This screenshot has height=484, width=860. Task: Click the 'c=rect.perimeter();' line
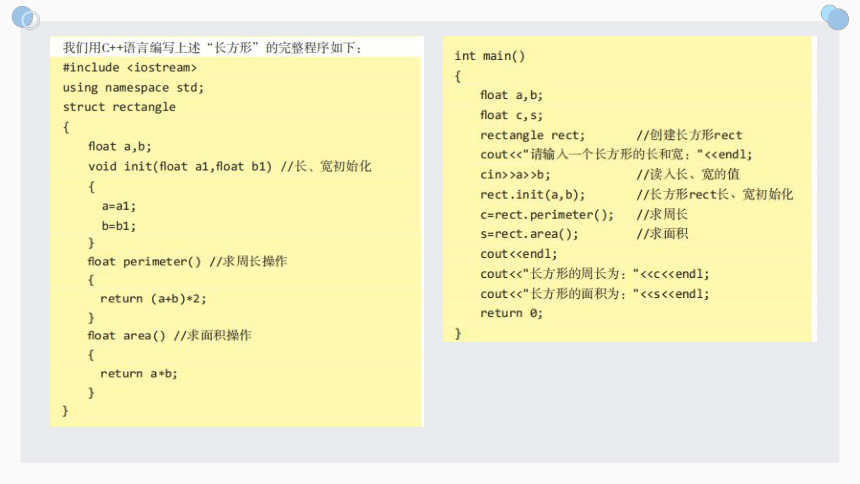coord(547,215)
